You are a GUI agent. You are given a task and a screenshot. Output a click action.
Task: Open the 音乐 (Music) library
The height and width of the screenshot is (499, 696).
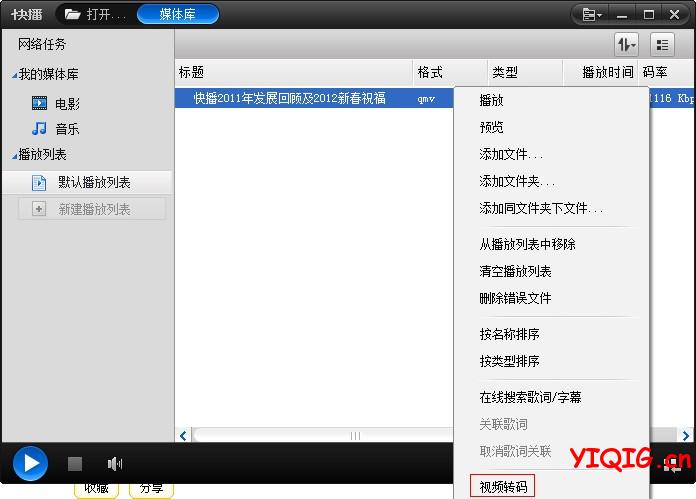coord(67,129)
